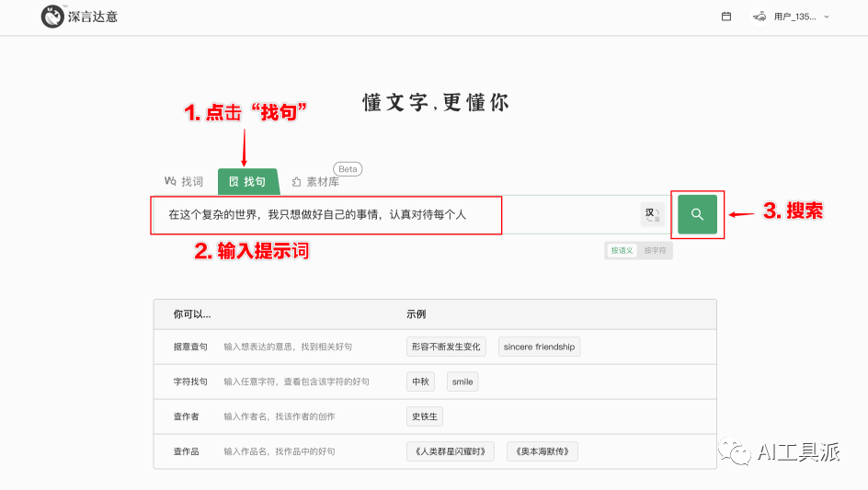Viewport: 868px width, 490px height.
Task: Click the 素材库 thumbs-up icon
Action: coord(297,182)
